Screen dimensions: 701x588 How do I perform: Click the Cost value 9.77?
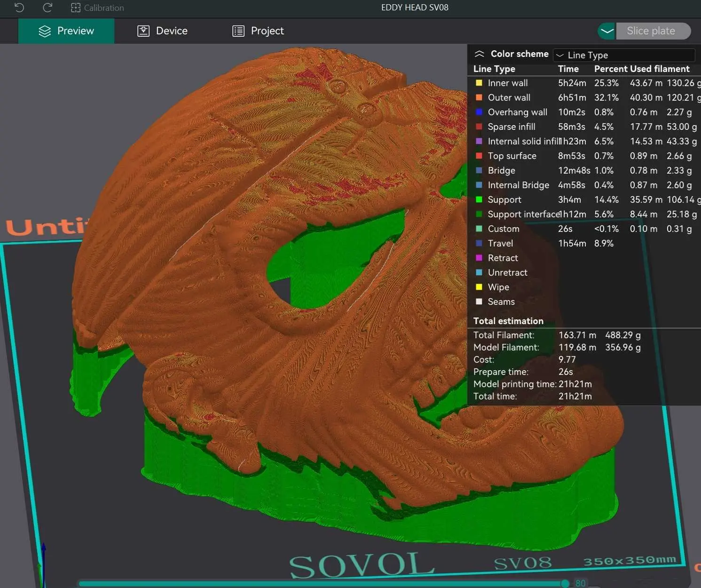click(567, 359)
